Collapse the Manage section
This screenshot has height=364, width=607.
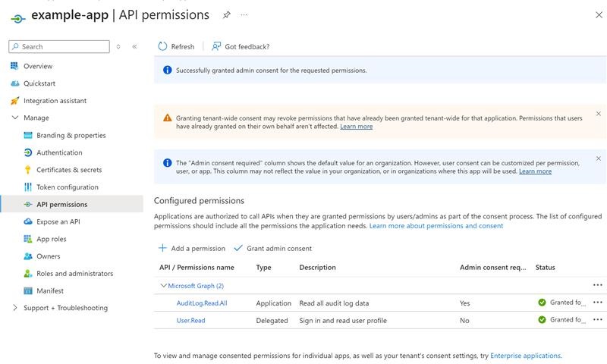(x=14, y=118)
